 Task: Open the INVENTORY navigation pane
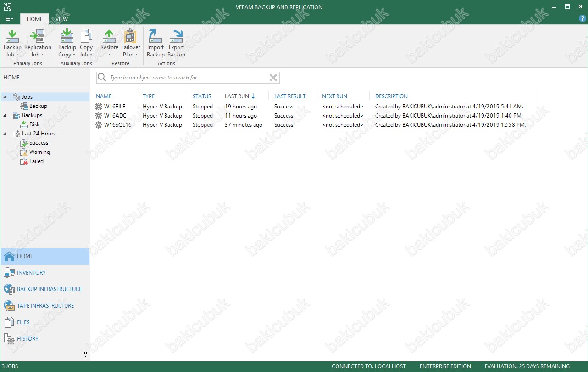(45, 273)
